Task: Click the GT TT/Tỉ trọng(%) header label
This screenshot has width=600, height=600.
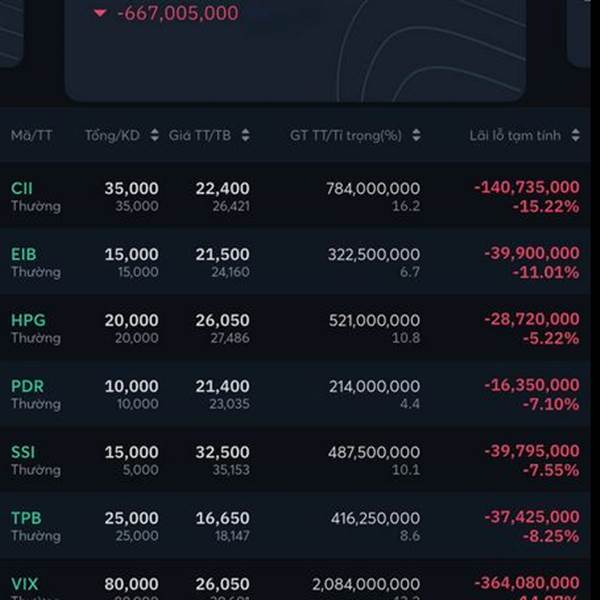Action: [x=345, y=135]
